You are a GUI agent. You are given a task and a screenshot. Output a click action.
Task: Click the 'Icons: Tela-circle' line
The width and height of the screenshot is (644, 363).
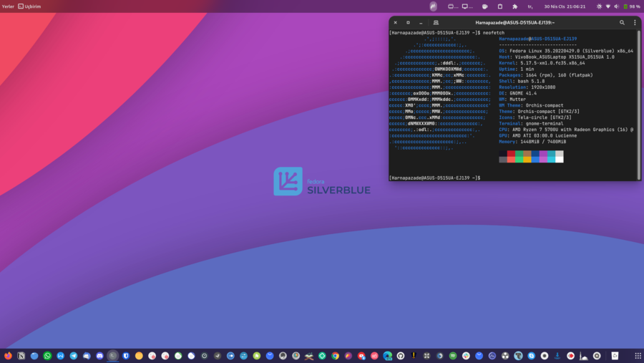point(535,117)
